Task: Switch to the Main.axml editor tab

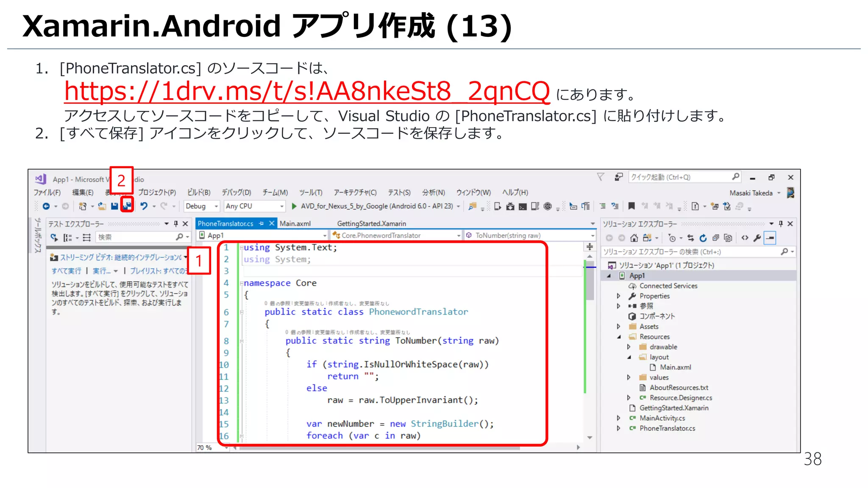Action: (295, 223)
